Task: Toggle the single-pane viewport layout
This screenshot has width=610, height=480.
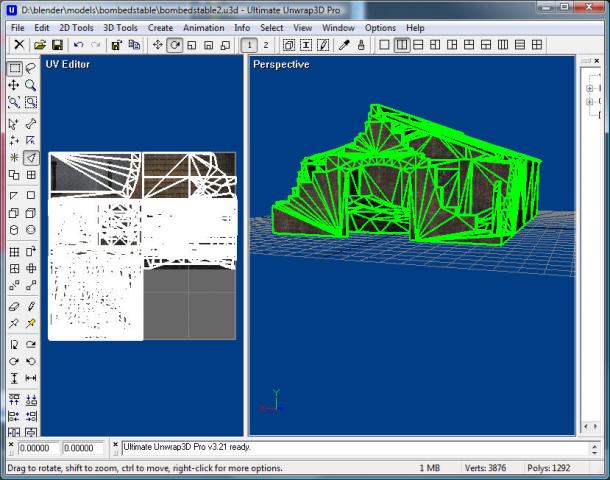Action: pyautogui.click(x=384, y=46)
